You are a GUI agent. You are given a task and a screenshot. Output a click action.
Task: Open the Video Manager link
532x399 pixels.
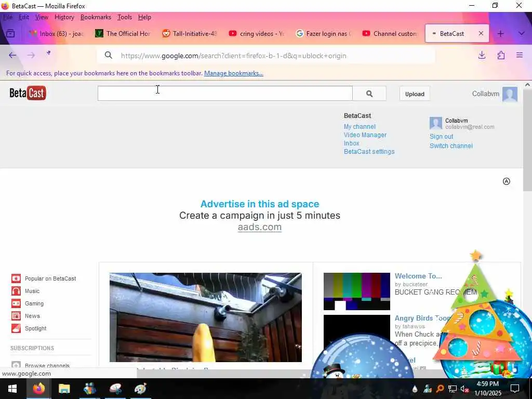pyautogui.click(x=365, y=135)
